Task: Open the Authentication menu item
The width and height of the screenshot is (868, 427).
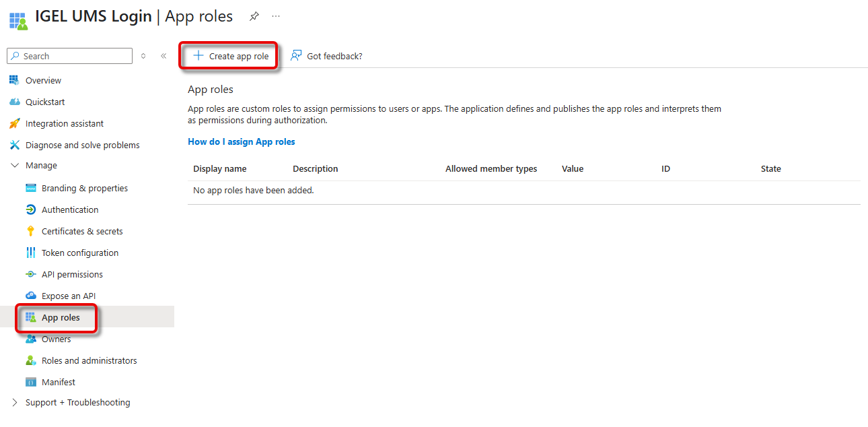Action: click(70, 209)
